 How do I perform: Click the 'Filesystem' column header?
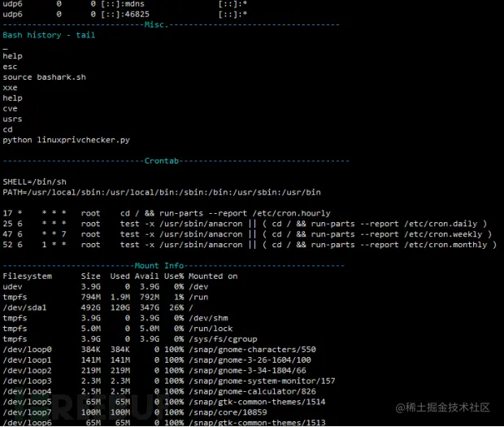(x=28, y=277)
